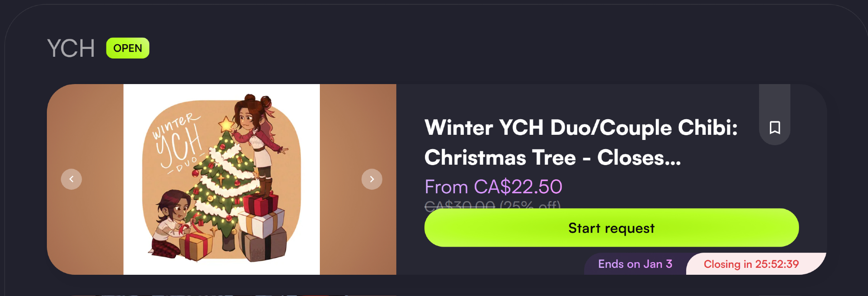Advance to the next carousel image
868x296 pixels.
coord(372,179)
